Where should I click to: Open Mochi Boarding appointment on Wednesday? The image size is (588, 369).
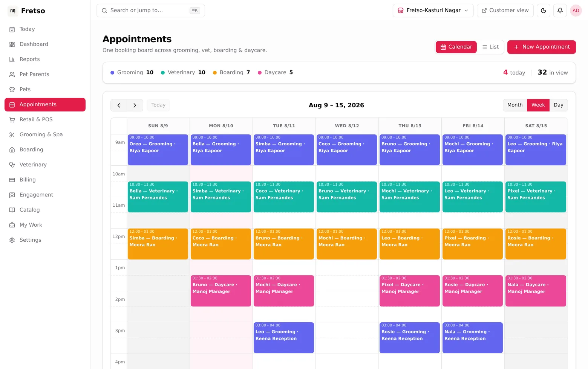pos(347,244)
